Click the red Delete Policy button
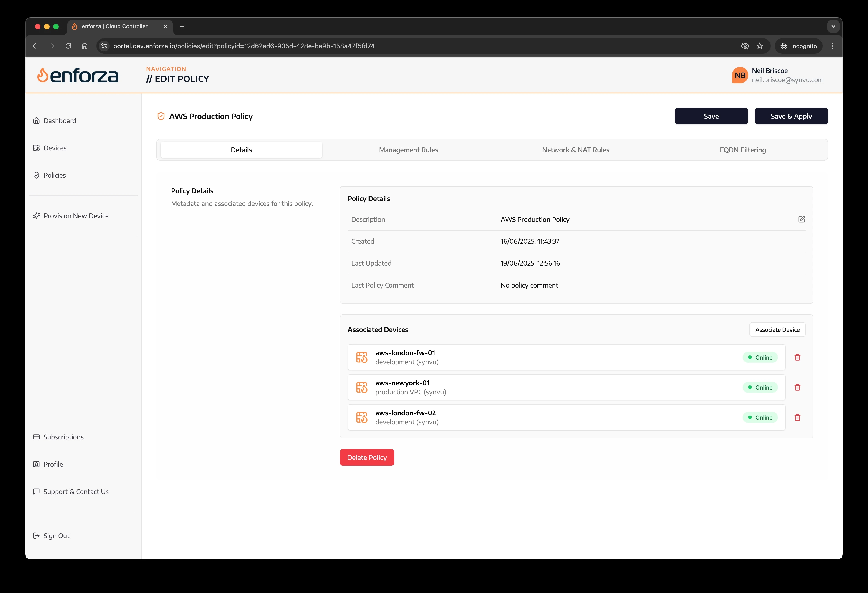This screenshot has width=868, height=593. (x=367, y=457)
